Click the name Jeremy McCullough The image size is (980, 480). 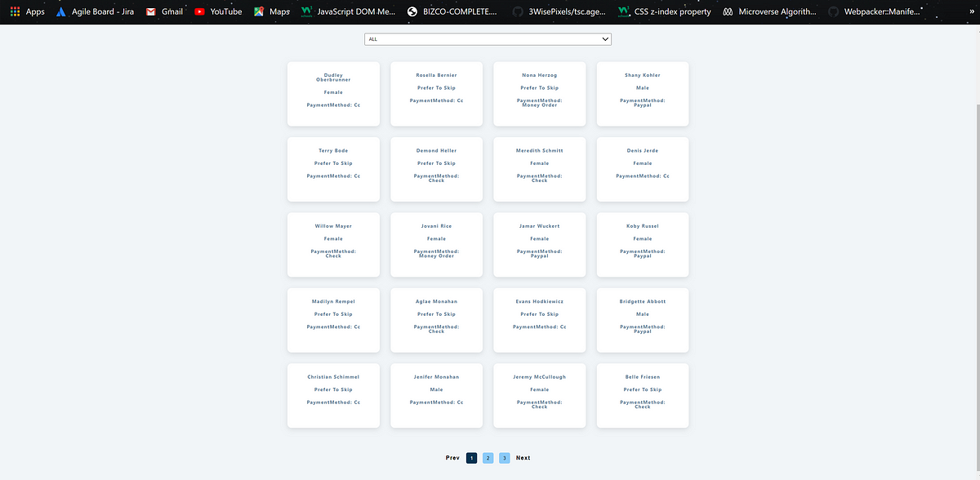point(540,377)
